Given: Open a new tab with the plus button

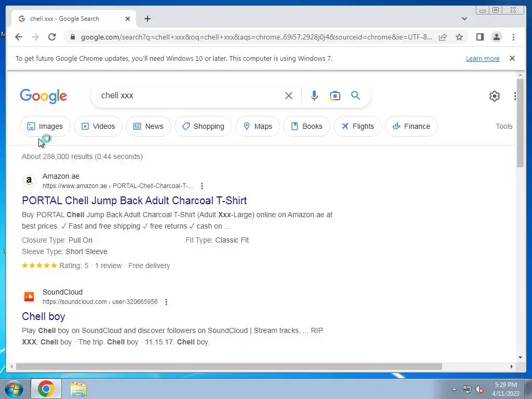Looking at the screenshot, I should pyautogui.click(x=147, y=19).
